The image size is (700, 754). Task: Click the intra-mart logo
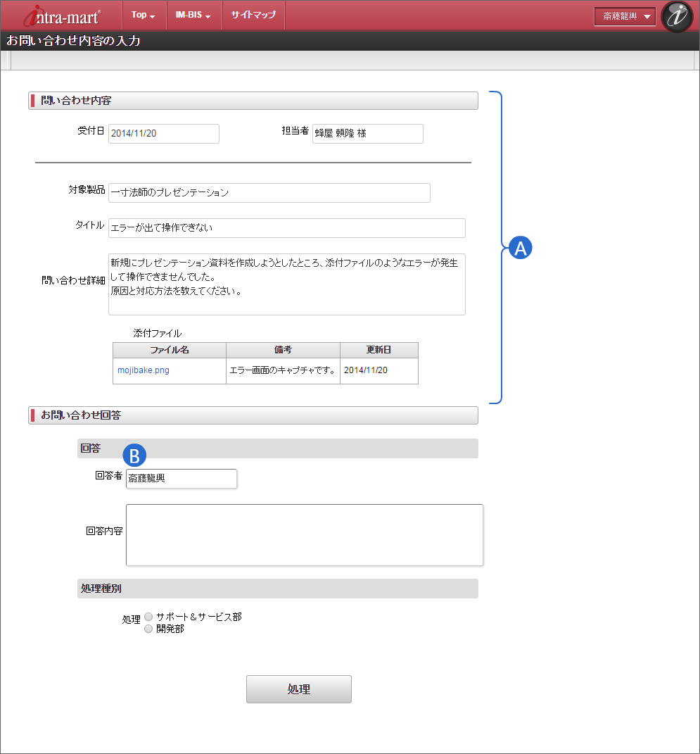[x=62, y=16]
